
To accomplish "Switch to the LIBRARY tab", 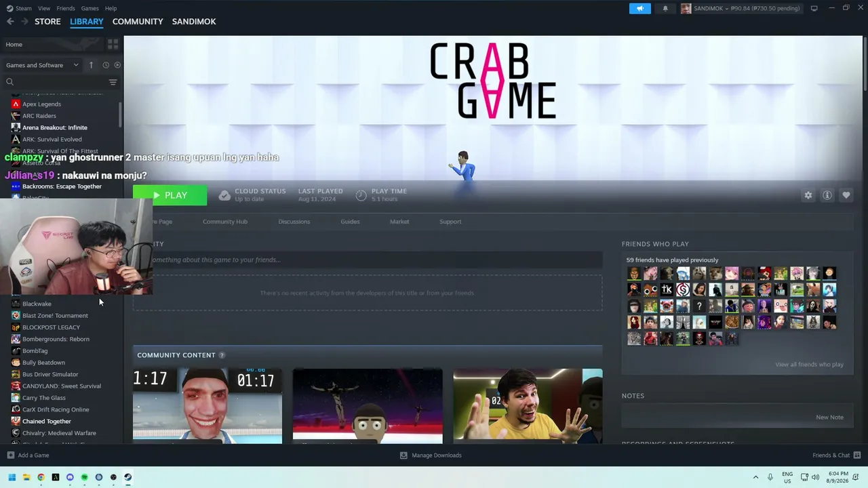I will pyautogui.click(x=87, y=22).
